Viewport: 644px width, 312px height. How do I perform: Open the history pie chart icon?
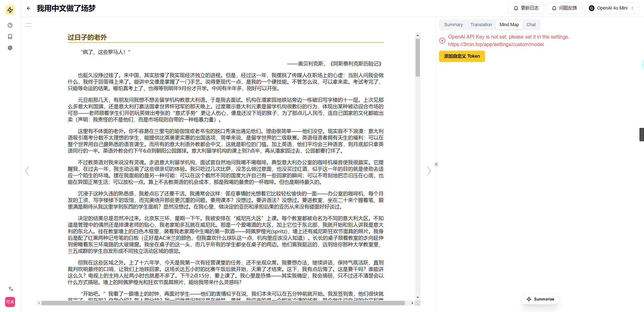10,25
